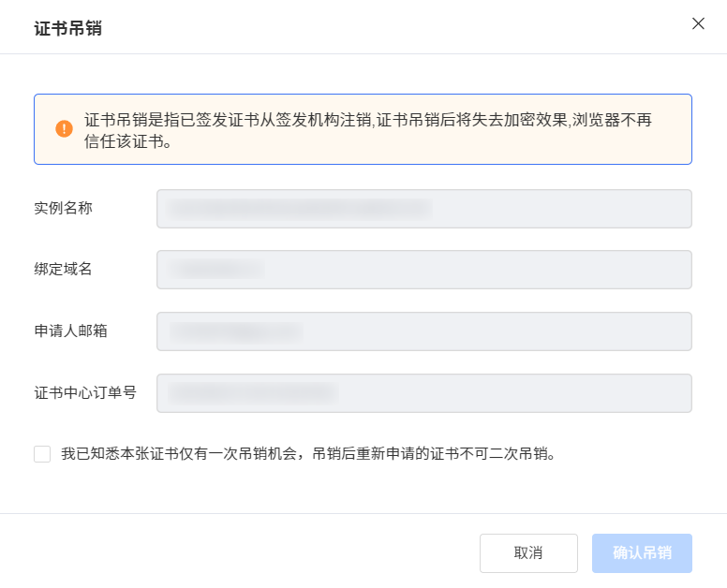Tick the checkbox acknowledging one-time revocation
This screenshot has height=588, width=727.
point(42,454)
